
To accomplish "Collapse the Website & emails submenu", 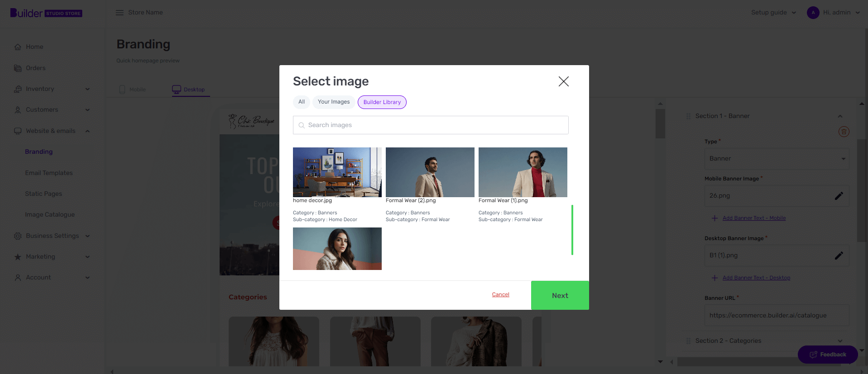I will click(x=87, y=131).
